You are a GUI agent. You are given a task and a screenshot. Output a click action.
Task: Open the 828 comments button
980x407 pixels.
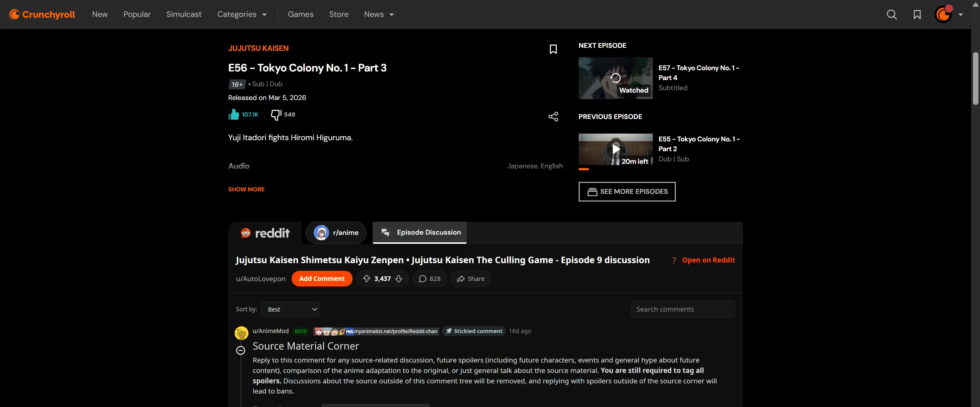[429, 279]
